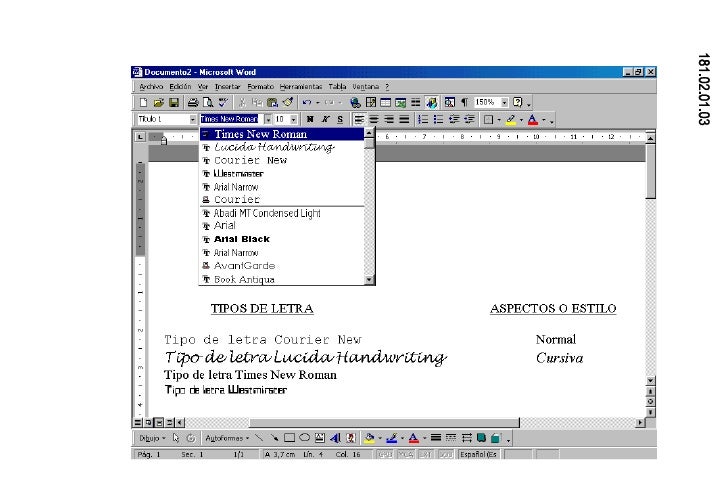Click the numbered list icon

423,120
